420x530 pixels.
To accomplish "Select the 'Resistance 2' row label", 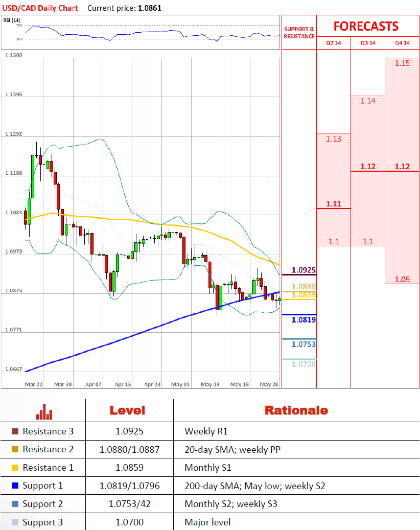I will click(x=48, y=449).
